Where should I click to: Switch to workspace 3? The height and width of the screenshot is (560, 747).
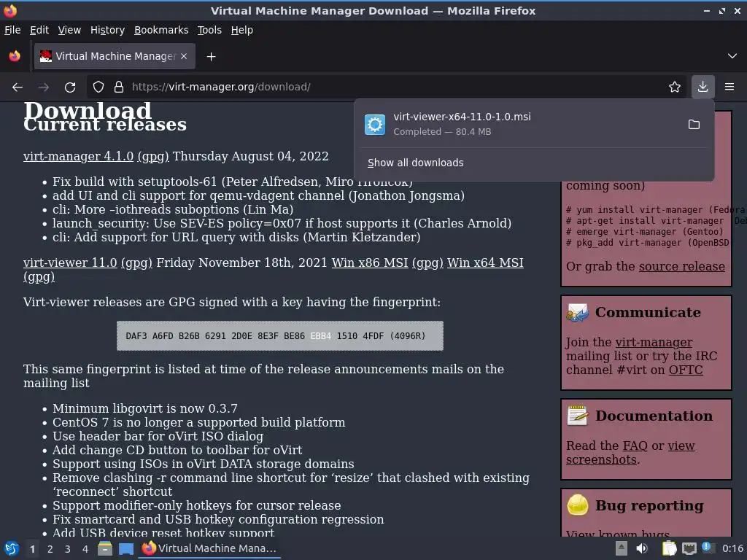pyautogui.click(x=68, y=549)
